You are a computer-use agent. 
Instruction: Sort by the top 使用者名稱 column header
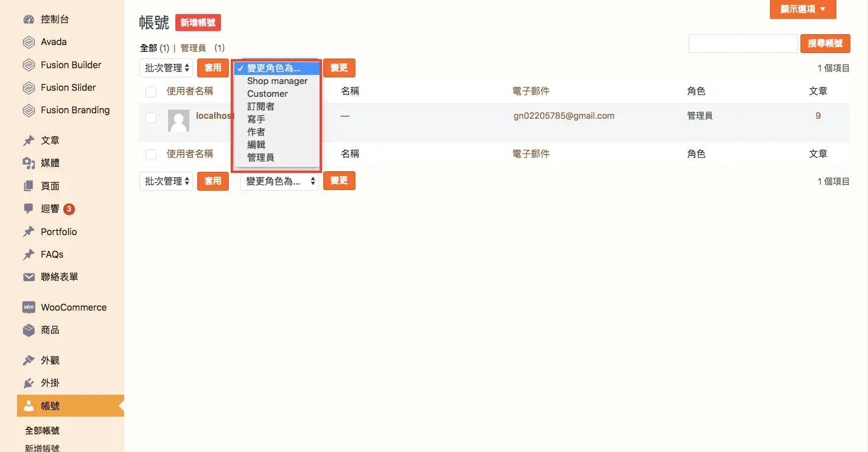click(189, 91)
